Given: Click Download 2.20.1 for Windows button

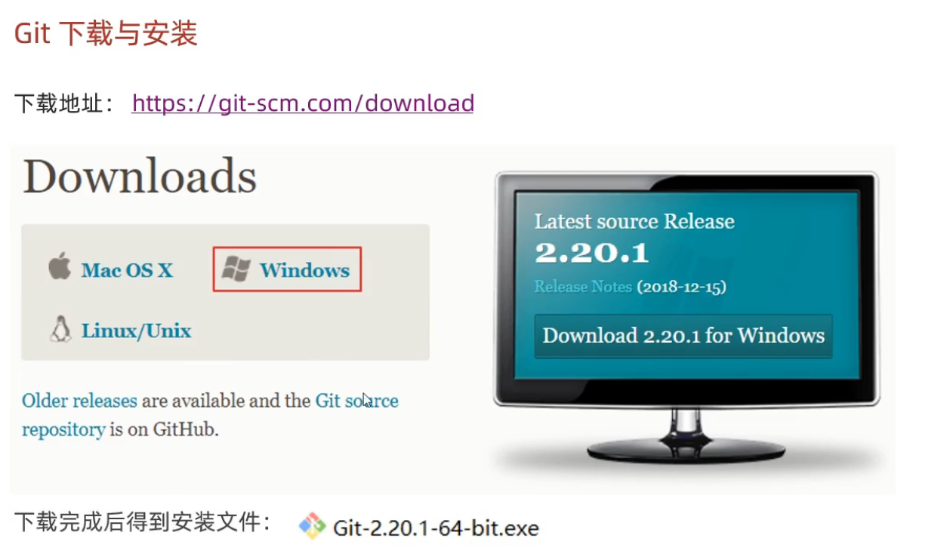Looking at the screenshot, I should coord(683,336).
